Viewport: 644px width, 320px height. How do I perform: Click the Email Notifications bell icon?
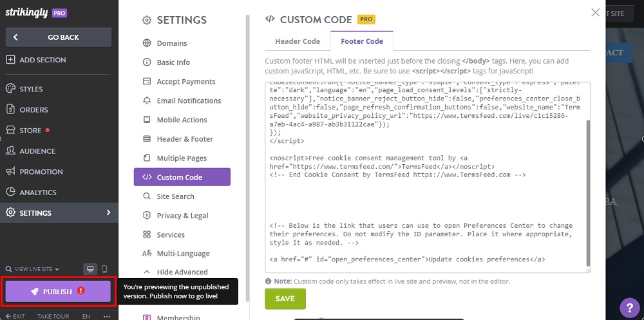(x=147, y=100)
